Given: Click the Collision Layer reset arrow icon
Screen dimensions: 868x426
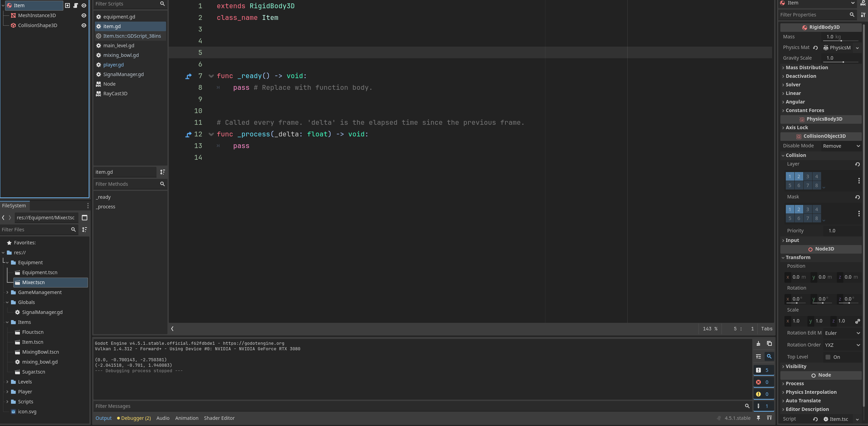Looking at the screenshot, I should (857, 164).
